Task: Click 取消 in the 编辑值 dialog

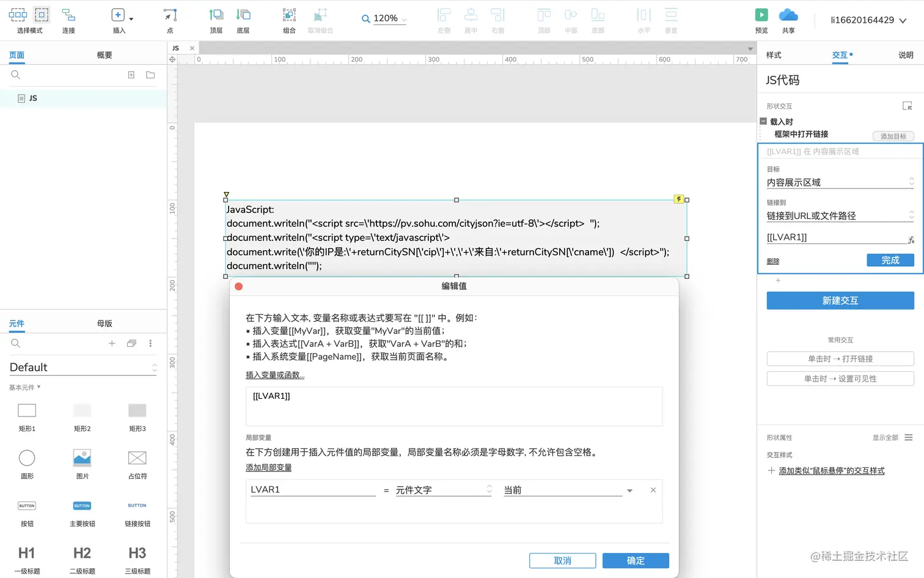Action: 562,561
